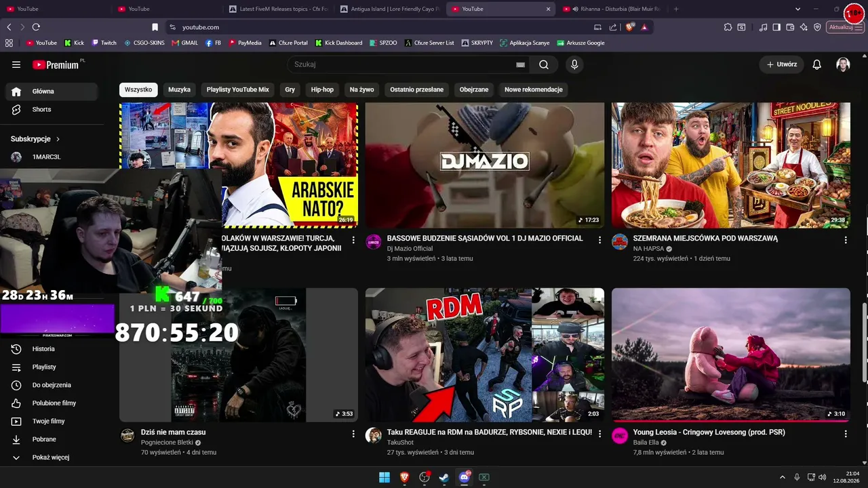This screenshot has width=868, height=488.
Task: Open more options for BASSOWE BUDZENIE video
Action: tap(599, 240)
